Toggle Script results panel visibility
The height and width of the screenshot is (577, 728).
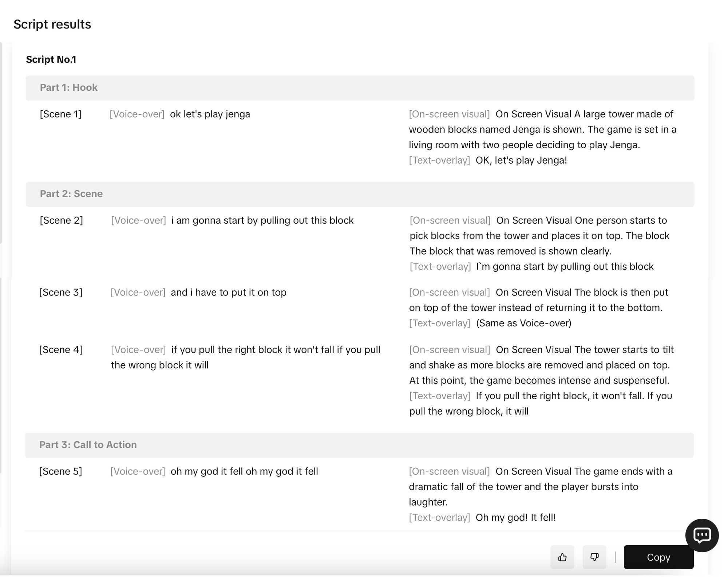coord(52,24)
